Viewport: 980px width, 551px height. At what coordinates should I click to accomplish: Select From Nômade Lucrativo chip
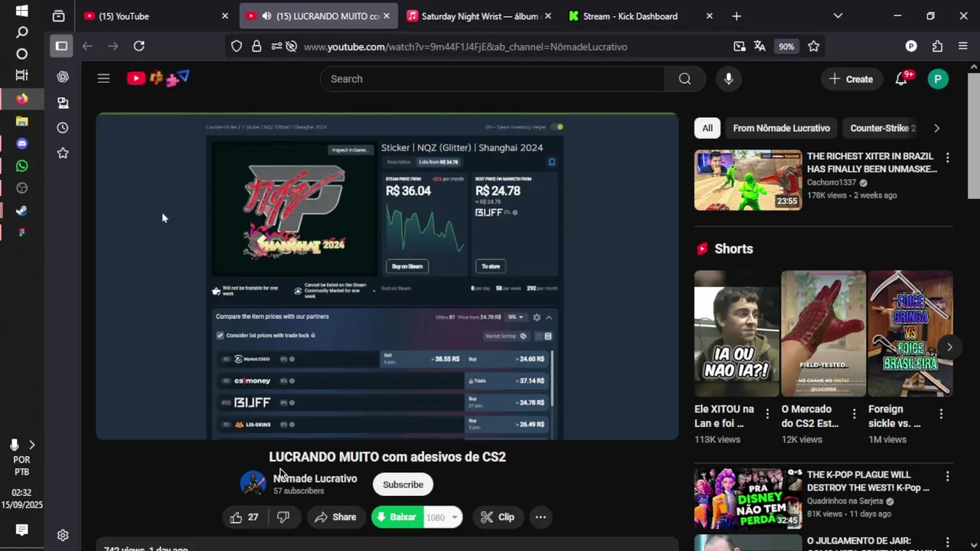click(781, 128)
